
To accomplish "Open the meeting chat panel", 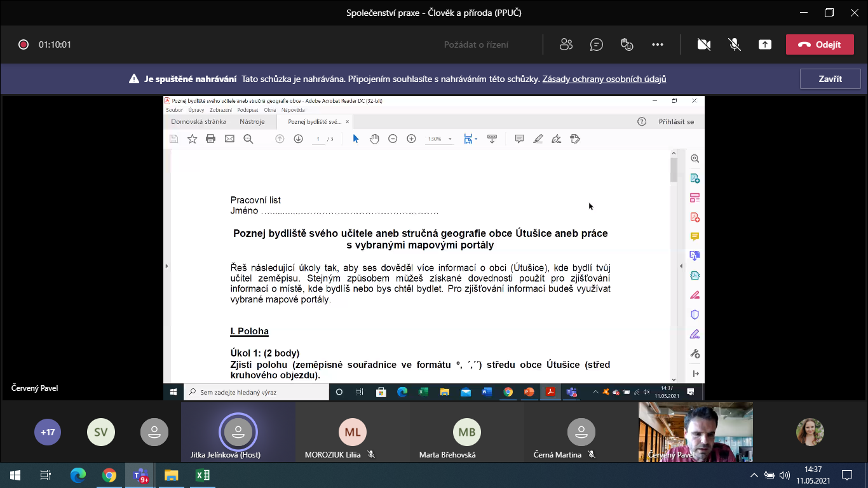I will coord(596,44).
